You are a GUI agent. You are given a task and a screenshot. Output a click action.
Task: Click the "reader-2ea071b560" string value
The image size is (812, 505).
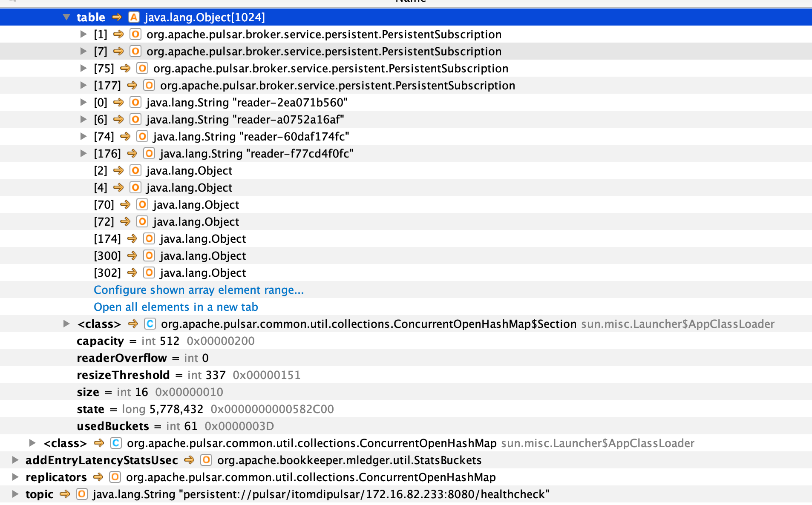(290, 103)
